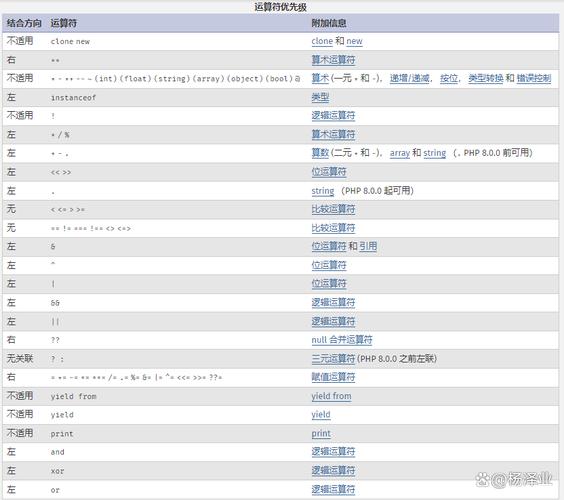
Task: Follow the 算术运算符 link in the * / % row
Action: coord(333,135)
